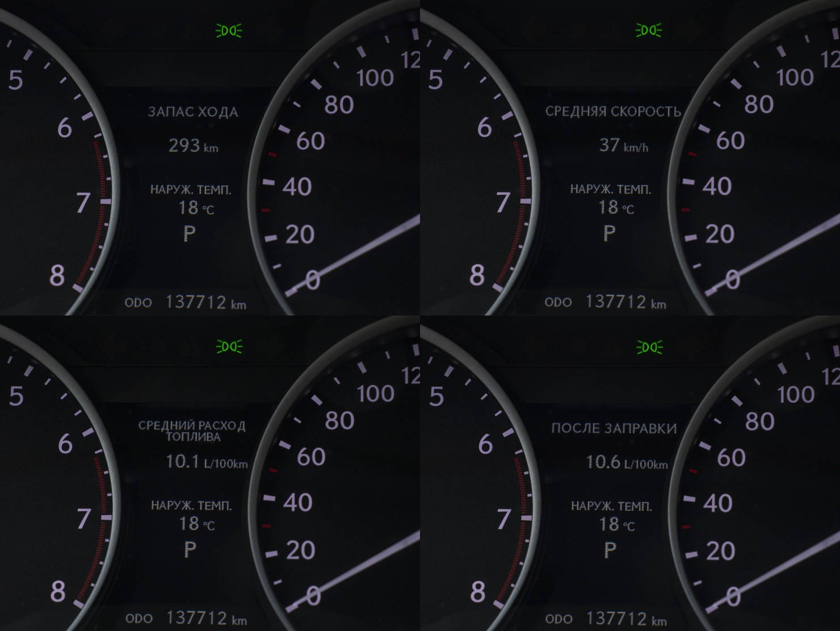Click the tachometer 8 mark in the ЗАПАС ХОДА panel
The image size is (840, 631).
57,276
